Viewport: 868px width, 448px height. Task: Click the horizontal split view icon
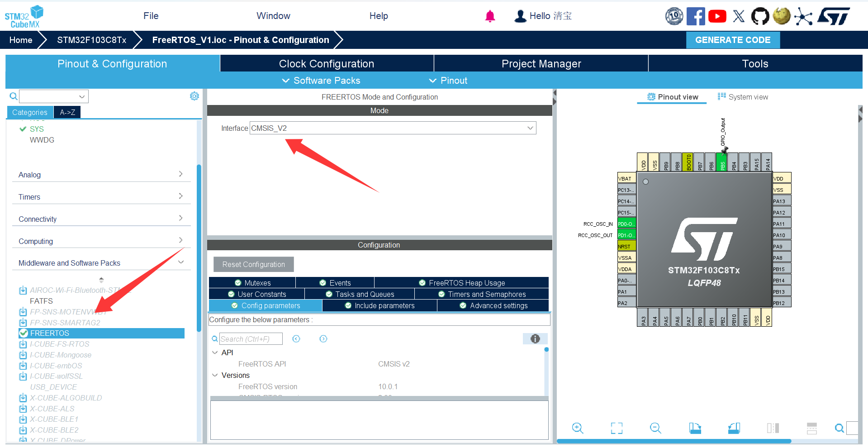[812, 428]
